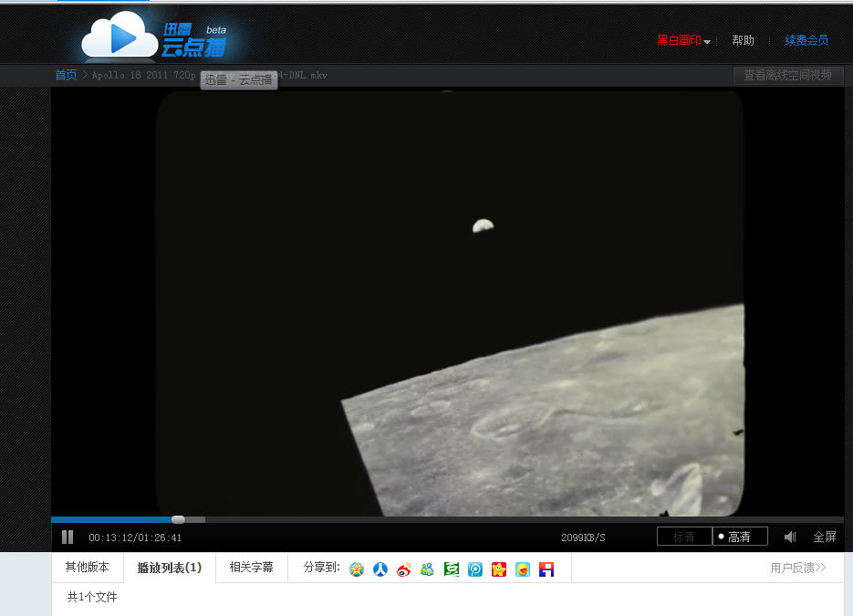This screenshot has height=616, width=853.
Task: Share to Kaixin smiley icon
Action: (523, 569)
